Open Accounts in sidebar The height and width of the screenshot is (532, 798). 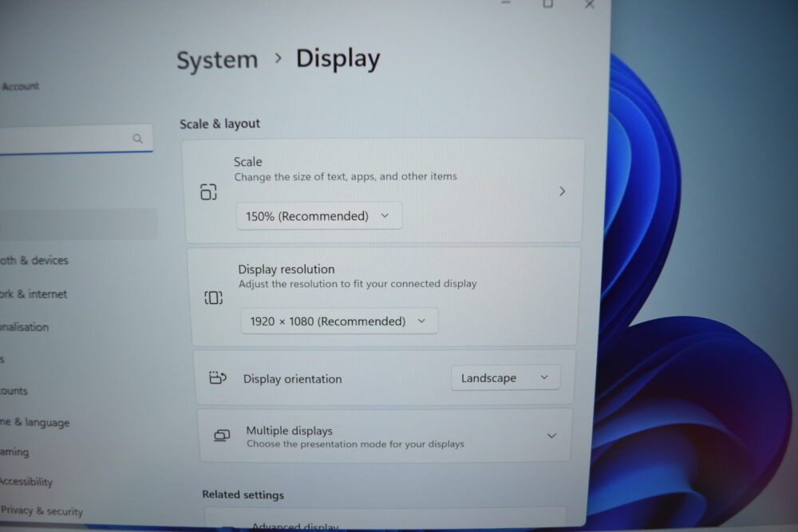tap(14, 391)
